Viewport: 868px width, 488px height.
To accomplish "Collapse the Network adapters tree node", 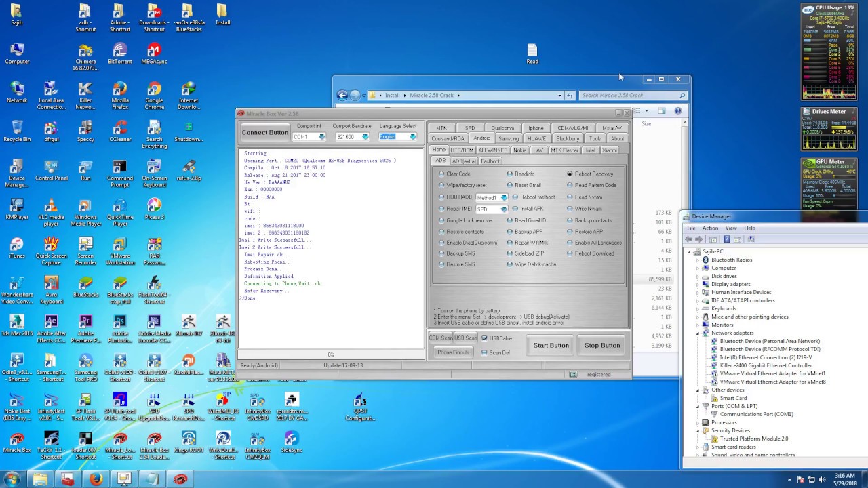I will (698, 333).
